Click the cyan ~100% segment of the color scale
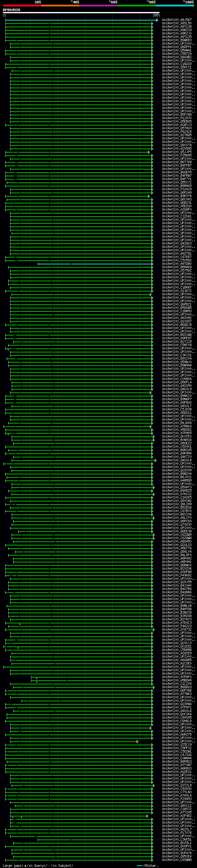Viewport: 197px width, 868px height. [175, 6]
